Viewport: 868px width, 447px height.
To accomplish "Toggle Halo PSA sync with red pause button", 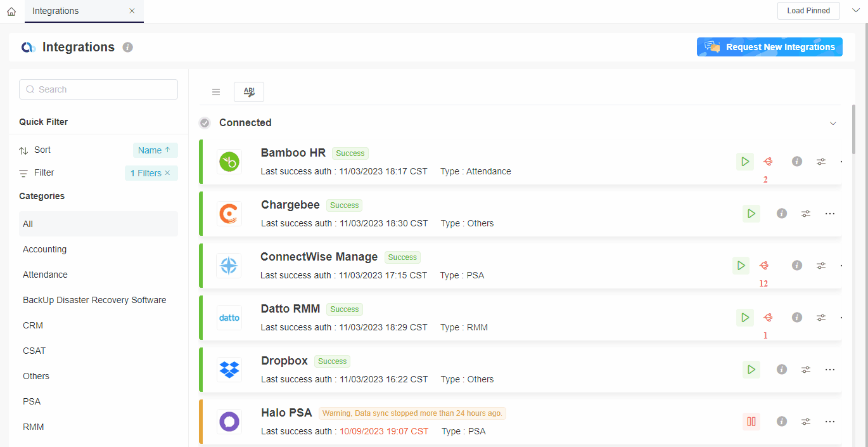I will coord(751,422).
